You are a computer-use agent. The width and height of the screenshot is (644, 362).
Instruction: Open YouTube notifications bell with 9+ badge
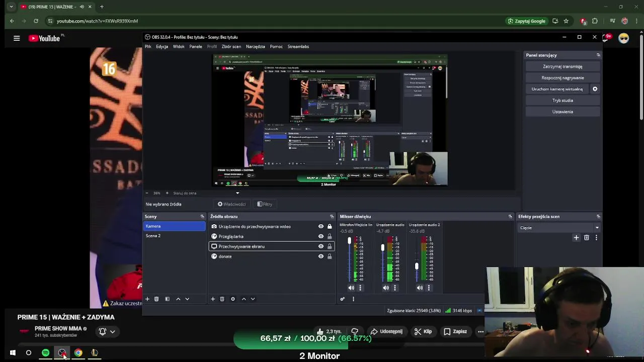click(607, 38)
